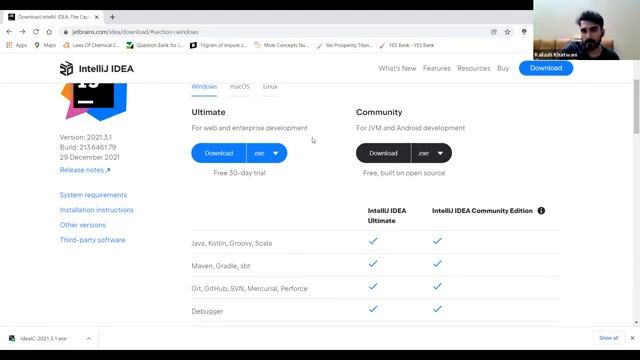This screenshot has height=360, width=640.
Task: Open downloaded ideaIC-2021.3.1.exe file
Action: click(x=43, y=338)
